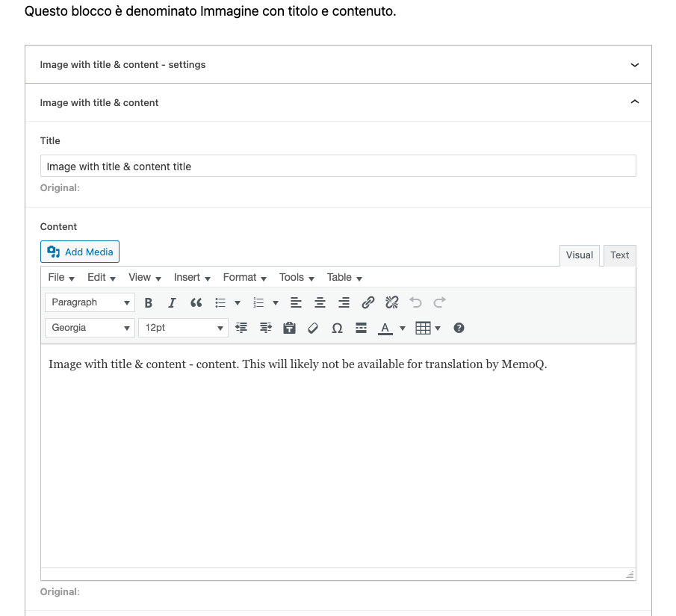The width and height of the screenshot is (676, 616).
Task: Align text center
Action: (x=320, y=302)
